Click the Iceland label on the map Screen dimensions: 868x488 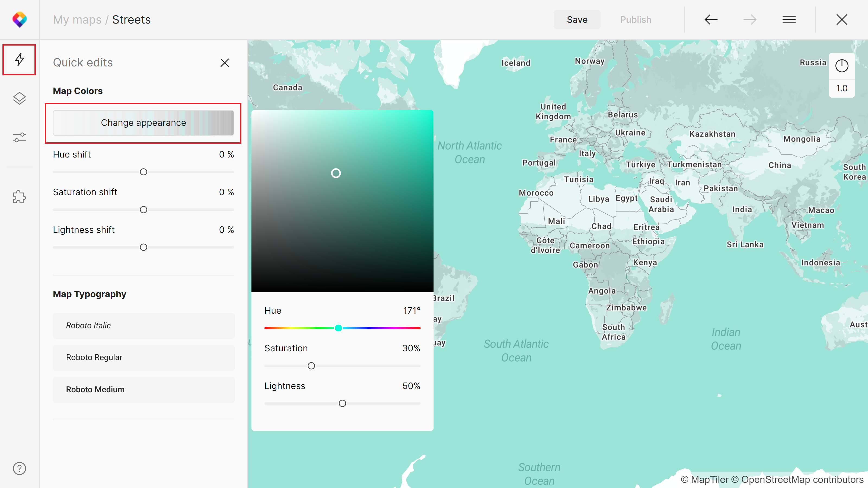pyautogui.click(x=516, y=63)
